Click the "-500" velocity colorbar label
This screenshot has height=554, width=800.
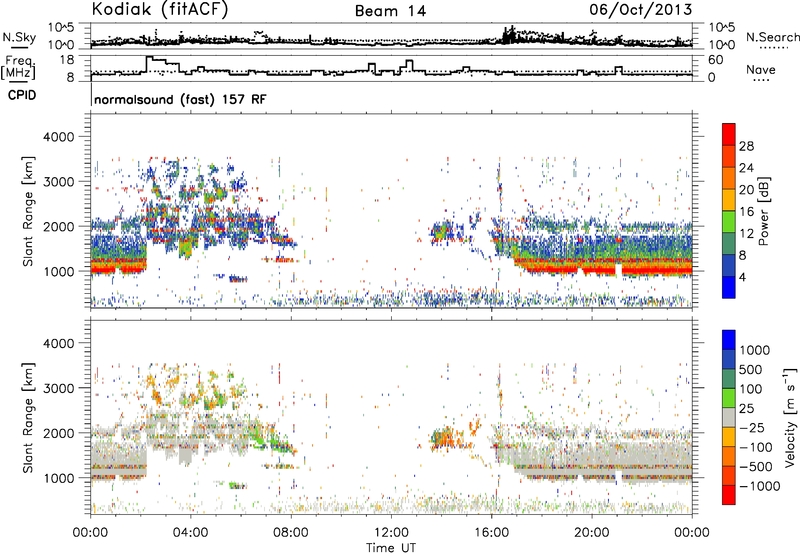pyautogui.click(x=756, y=467)
